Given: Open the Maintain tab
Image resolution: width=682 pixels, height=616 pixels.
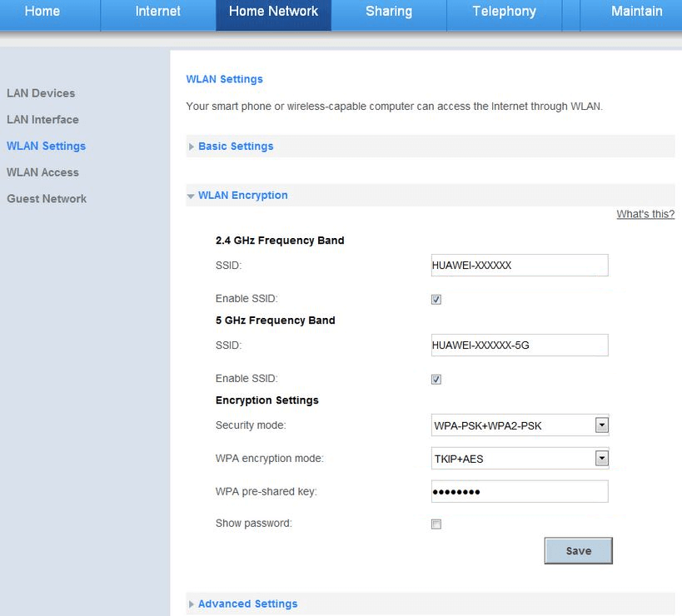Looking at the screenshot, I should click(636, 12).
